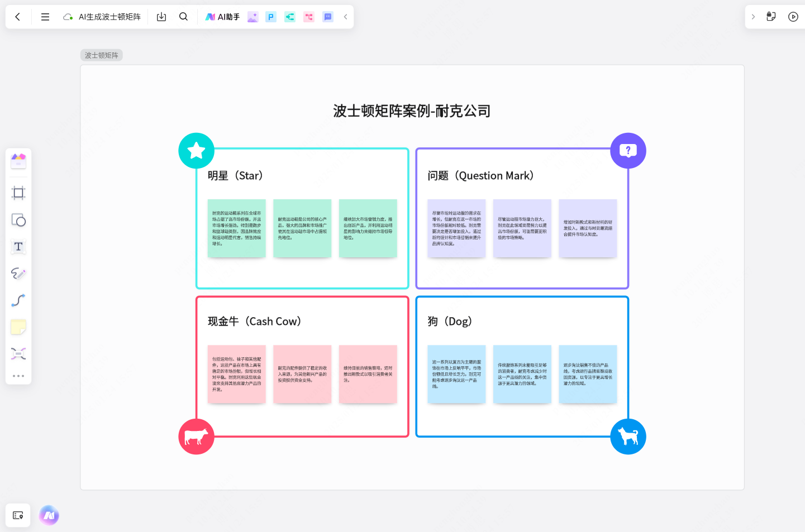Screen dimensions: 805x532
Task: Select middle blue note in Dog
Action: tap(522, 374)
